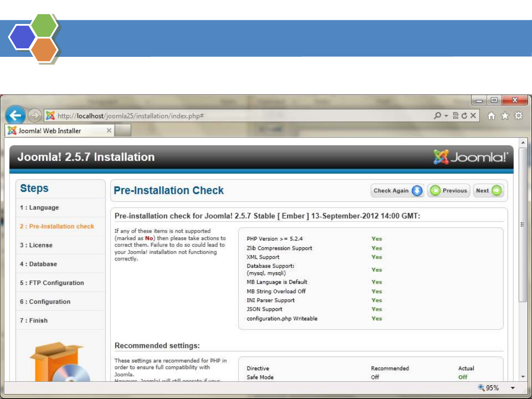Click the 'Recommended settings:' heading
This screenshot has height=399, width=532.
[x=157, y=345]
